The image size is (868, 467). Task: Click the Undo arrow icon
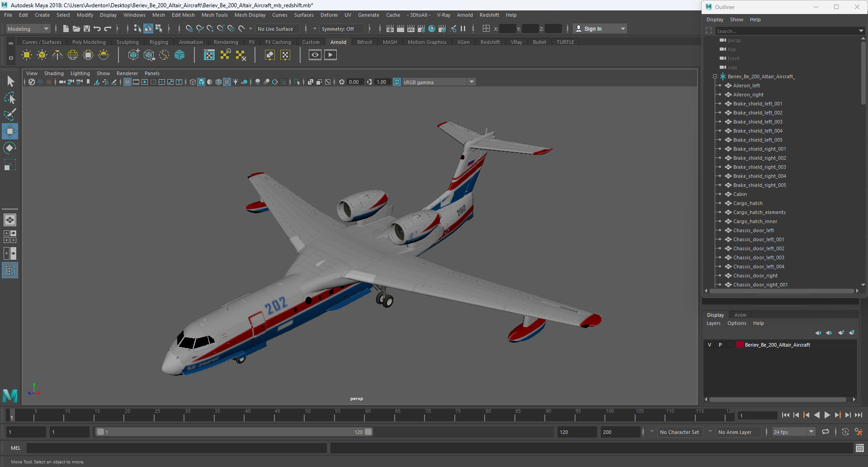coord(97,29)
